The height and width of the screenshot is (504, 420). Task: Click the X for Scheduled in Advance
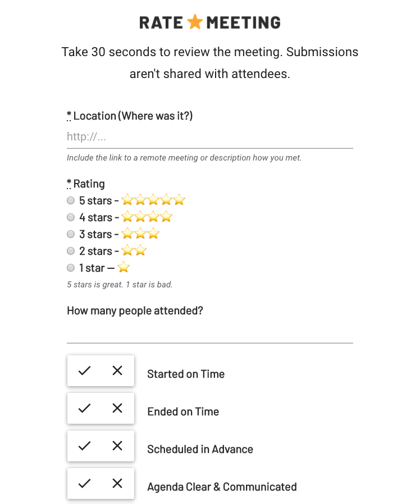click(x=117, y=446)
